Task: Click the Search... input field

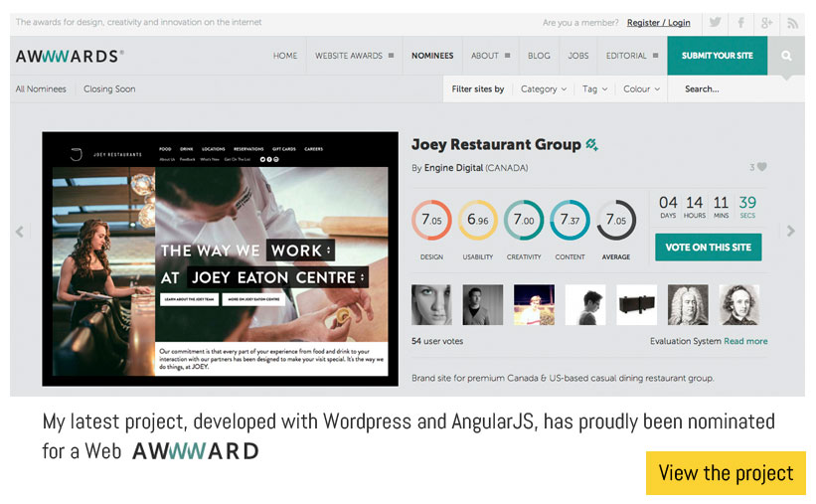Action: click(x=735, y=89)
